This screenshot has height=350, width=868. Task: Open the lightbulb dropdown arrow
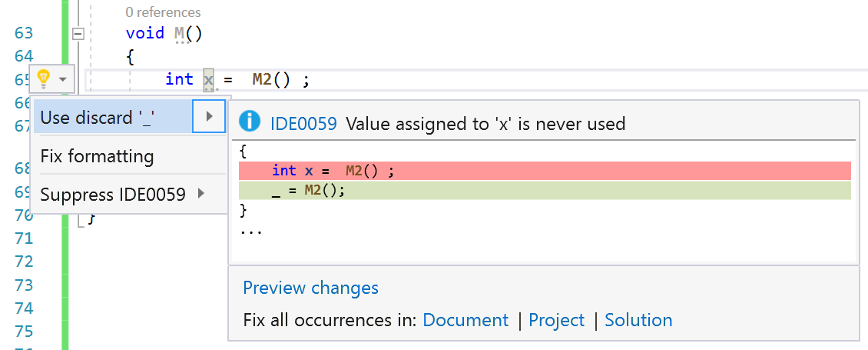62,80
